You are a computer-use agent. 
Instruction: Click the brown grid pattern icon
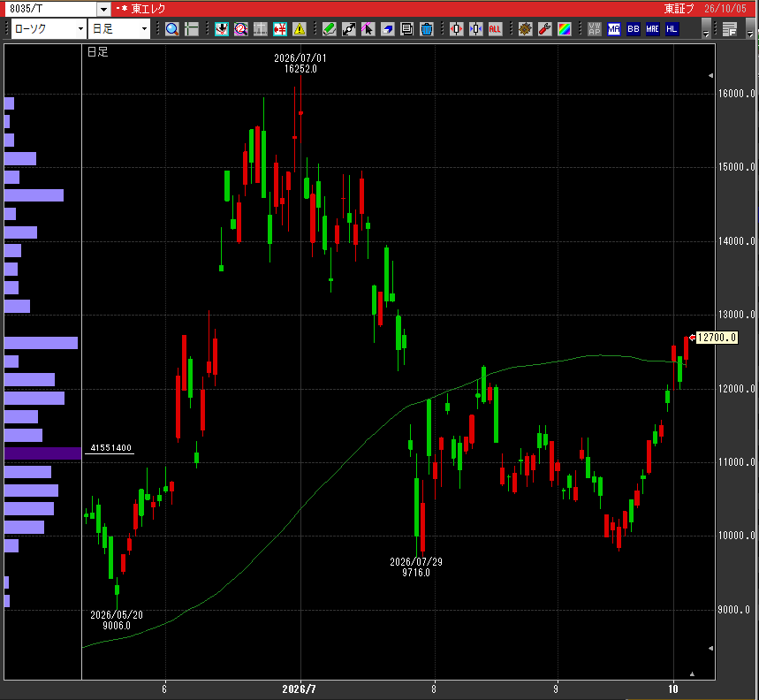[x=525, y=29]
